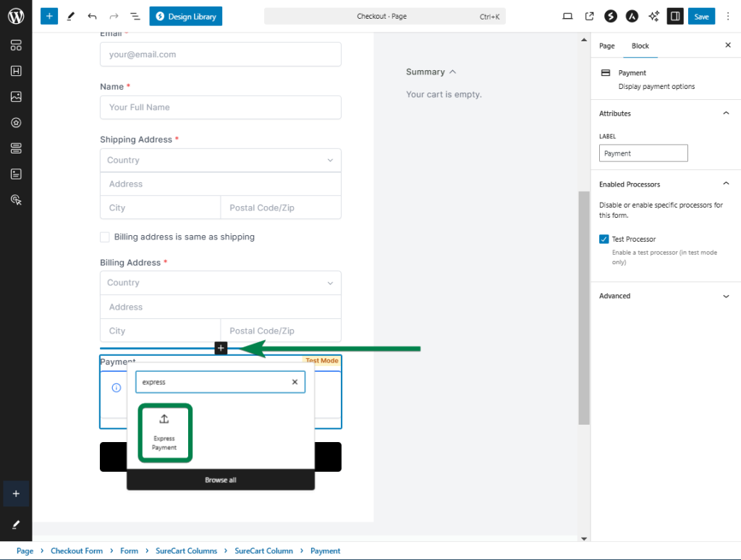Switch to the Page tab
This screenshot has height=560, width=741.
pos(607,46)
